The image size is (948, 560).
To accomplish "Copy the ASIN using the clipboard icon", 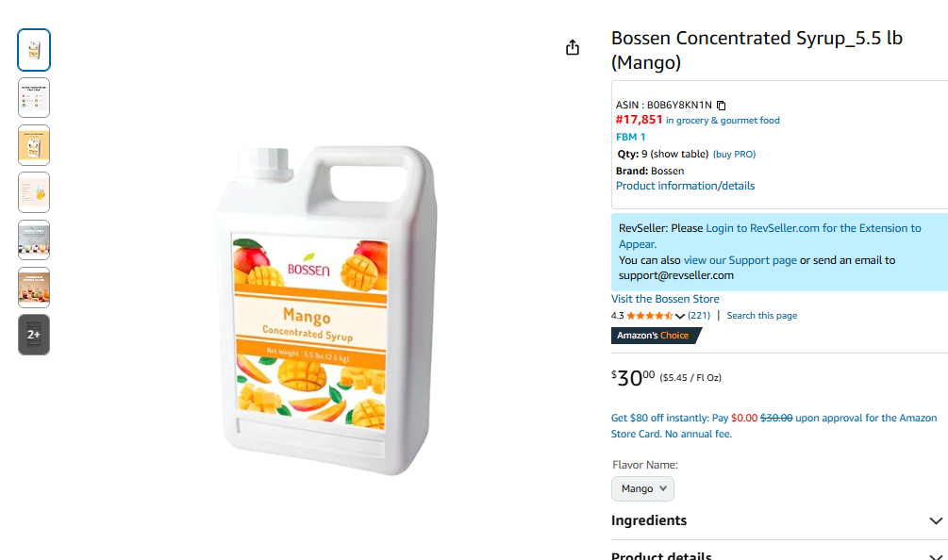I will [x=721, y=105].
